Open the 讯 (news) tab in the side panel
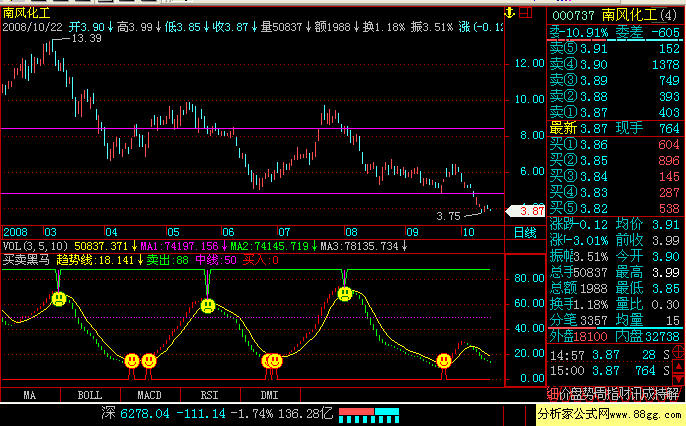This screenshot has width=686, height=426. [x=637, y=394]
